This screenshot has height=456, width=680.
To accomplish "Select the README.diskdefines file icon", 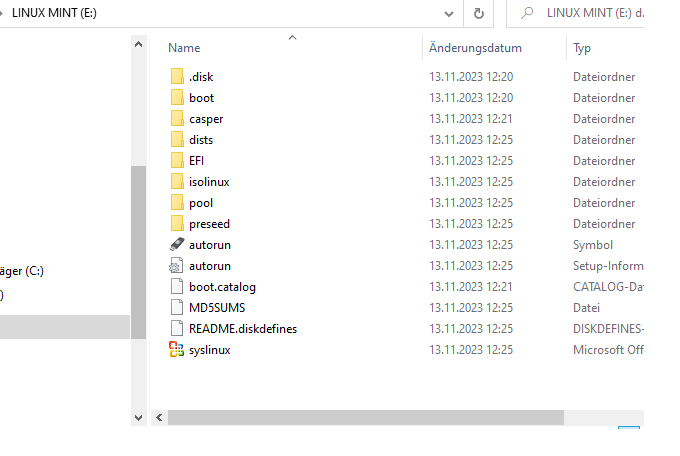I will pos(177,328).
